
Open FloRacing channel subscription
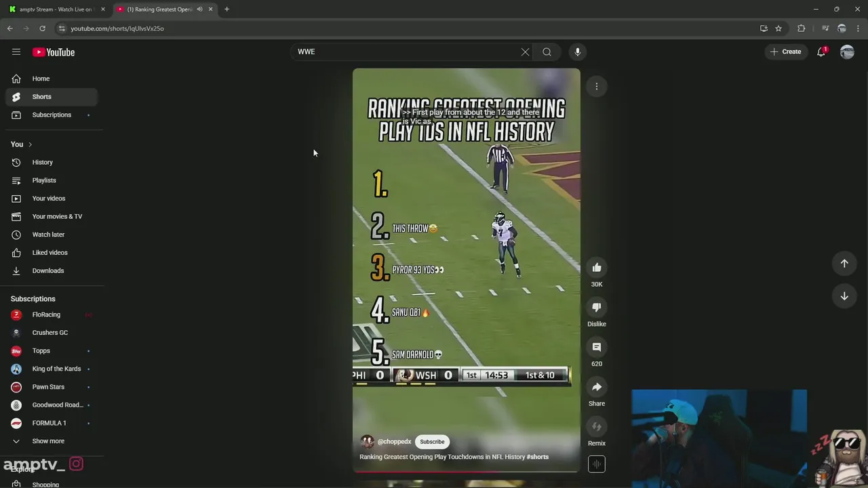pos(52,314)
